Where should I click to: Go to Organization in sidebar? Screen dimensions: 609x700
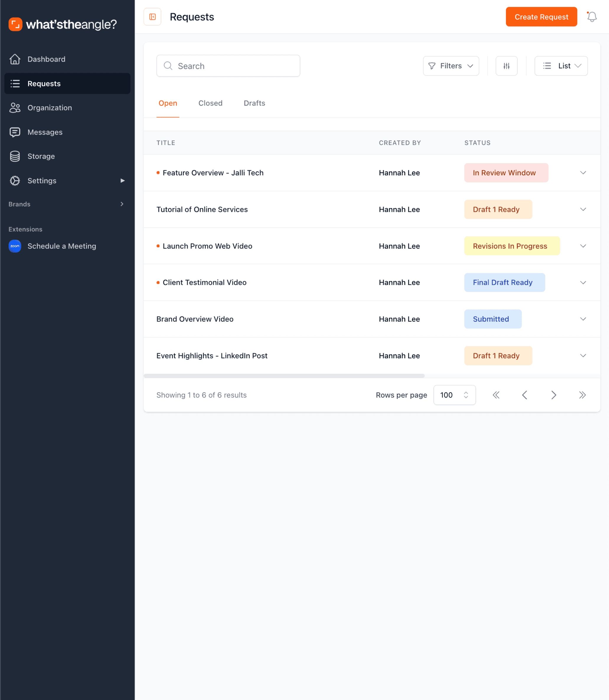(50, 108)
